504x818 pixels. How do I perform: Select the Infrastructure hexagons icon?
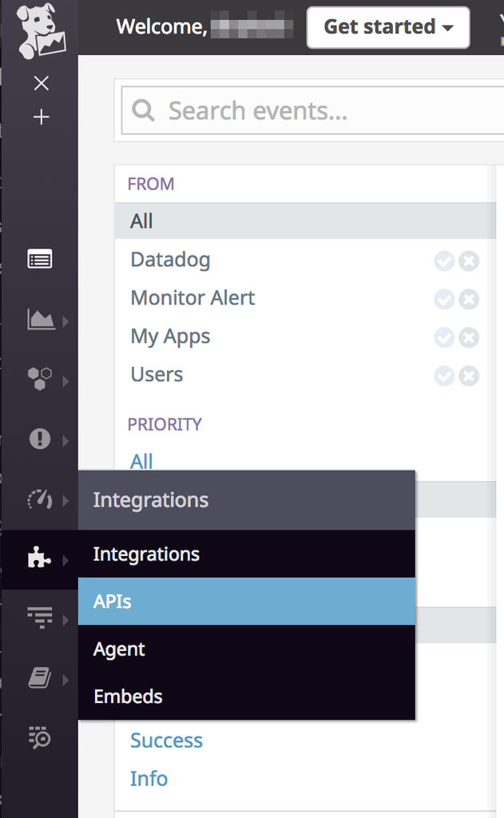[40, 378]
